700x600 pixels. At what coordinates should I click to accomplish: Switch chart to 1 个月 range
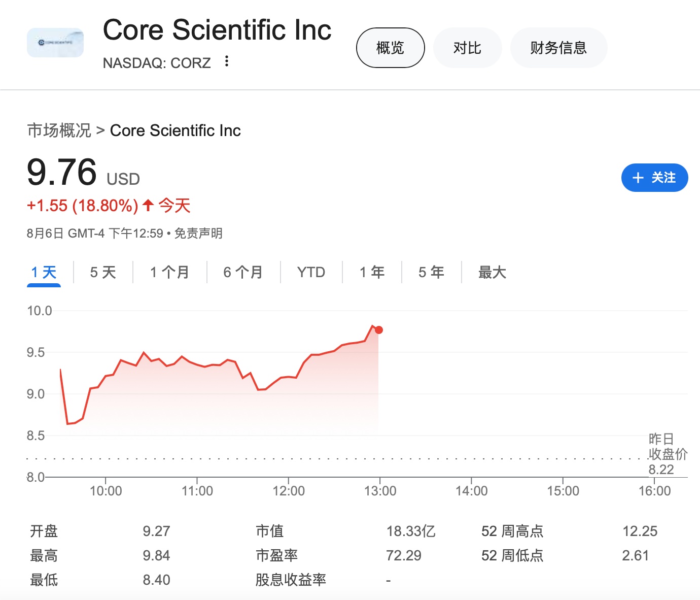click(169, 273)
